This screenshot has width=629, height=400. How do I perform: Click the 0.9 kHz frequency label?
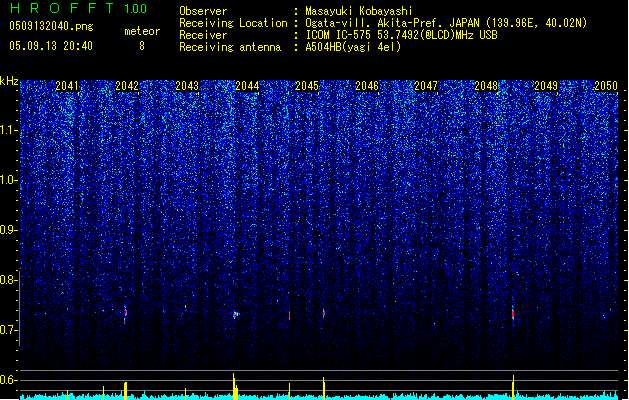pos(9,230)
